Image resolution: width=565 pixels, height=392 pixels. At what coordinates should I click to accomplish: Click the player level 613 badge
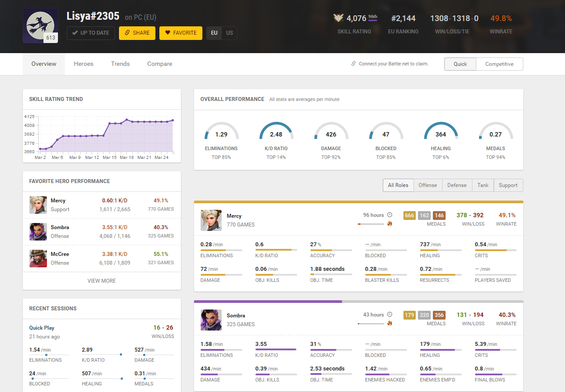(51, 38)
